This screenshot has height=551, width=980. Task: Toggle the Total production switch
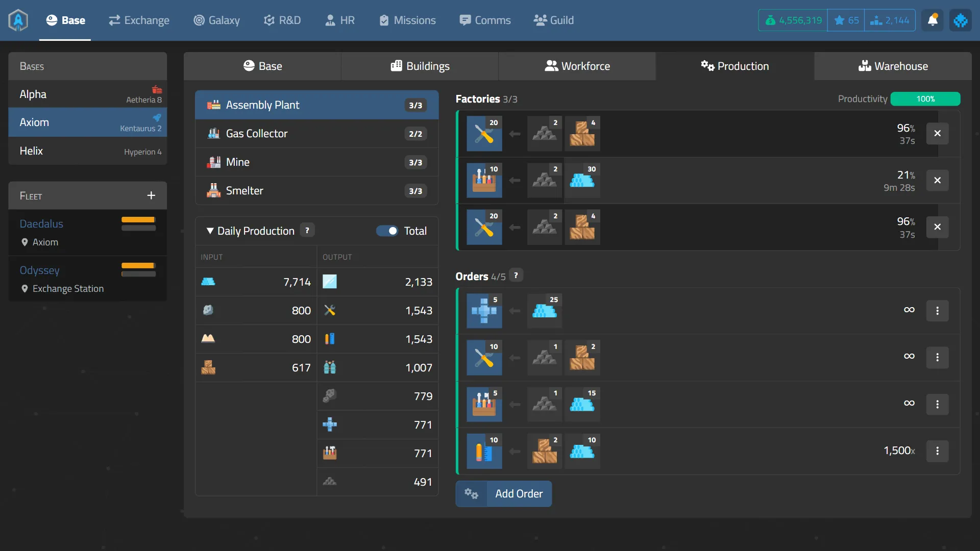pos(387,231)
